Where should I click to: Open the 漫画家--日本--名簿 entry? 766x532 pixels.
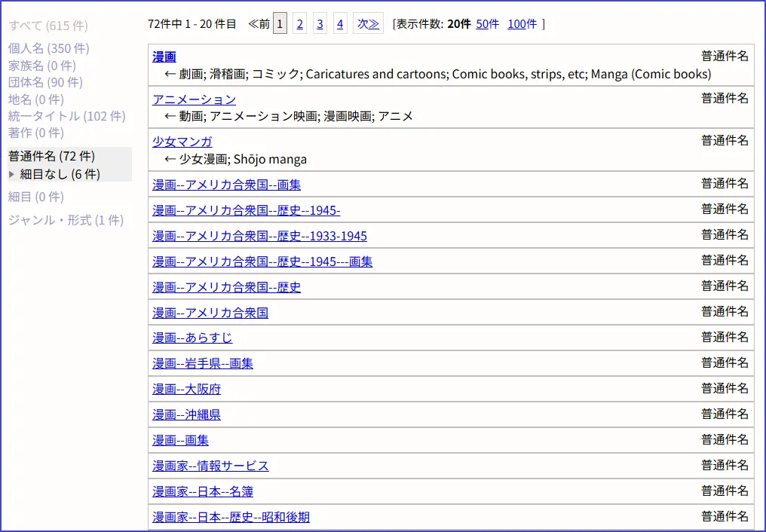(x=202, y=491)
